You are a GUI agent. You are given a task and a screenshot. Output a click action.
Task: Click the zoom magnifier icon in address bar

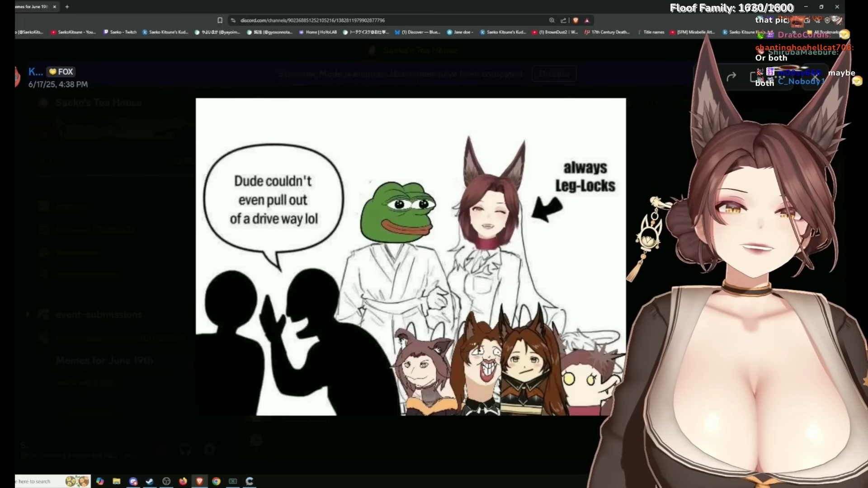point(552,20)
